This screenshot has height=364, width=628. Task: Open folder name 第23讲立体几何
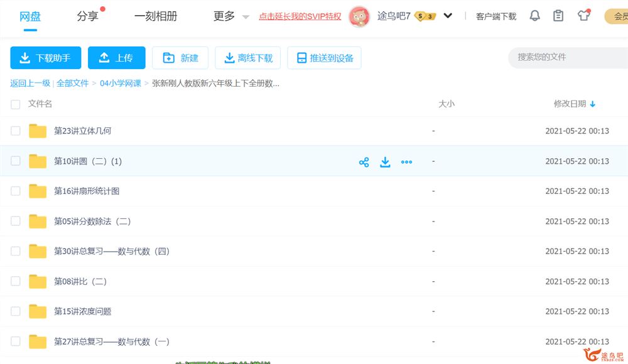82,131
